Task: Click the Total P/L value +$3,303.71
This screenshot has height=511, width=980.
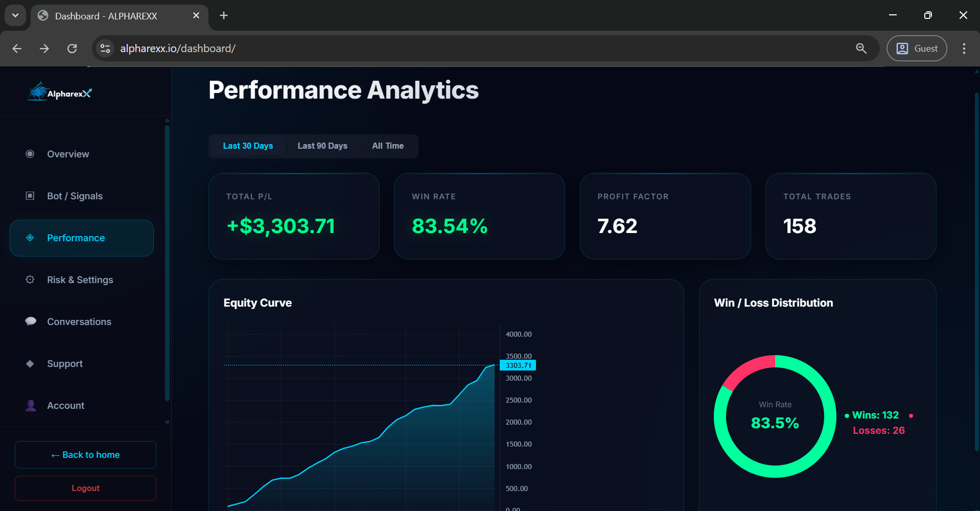Action: point(281,226)
